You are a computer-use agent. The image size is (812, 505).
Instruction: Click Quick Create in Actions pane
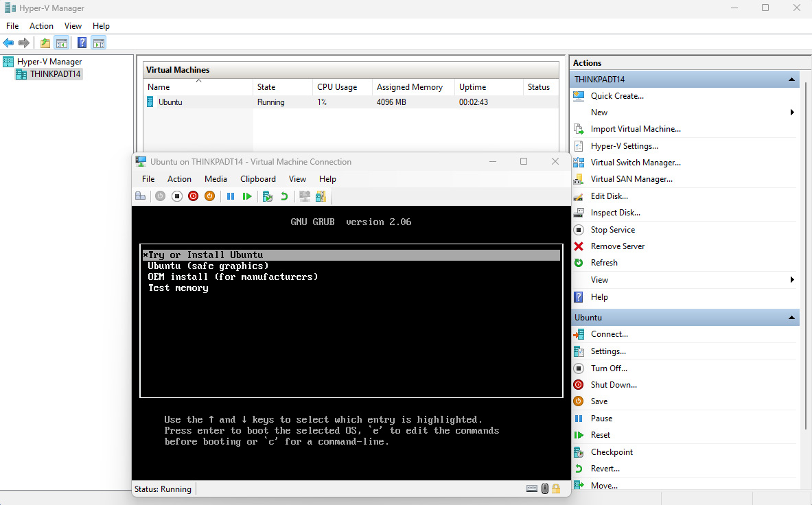point(617,96)
